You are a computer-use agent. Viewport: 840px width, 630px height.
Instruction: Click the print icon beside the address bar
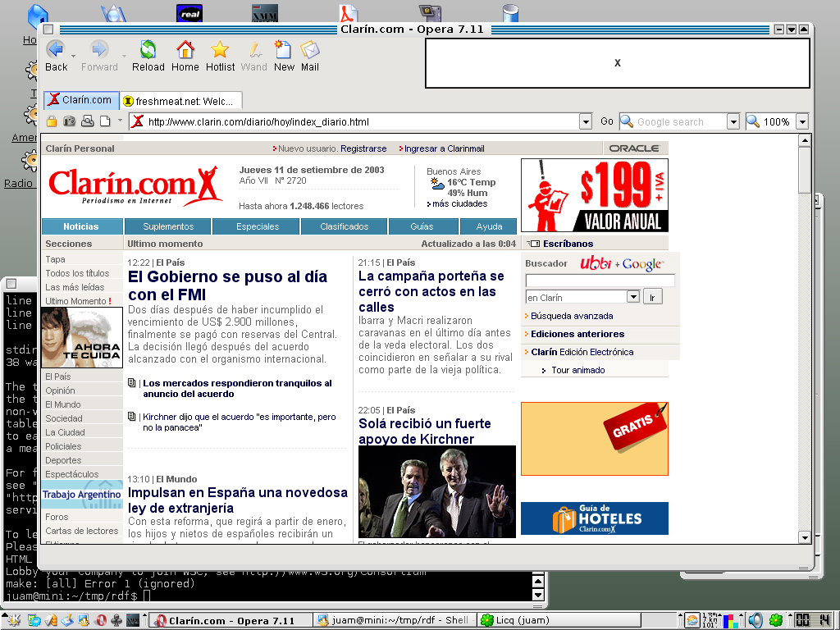pos(87,121)
